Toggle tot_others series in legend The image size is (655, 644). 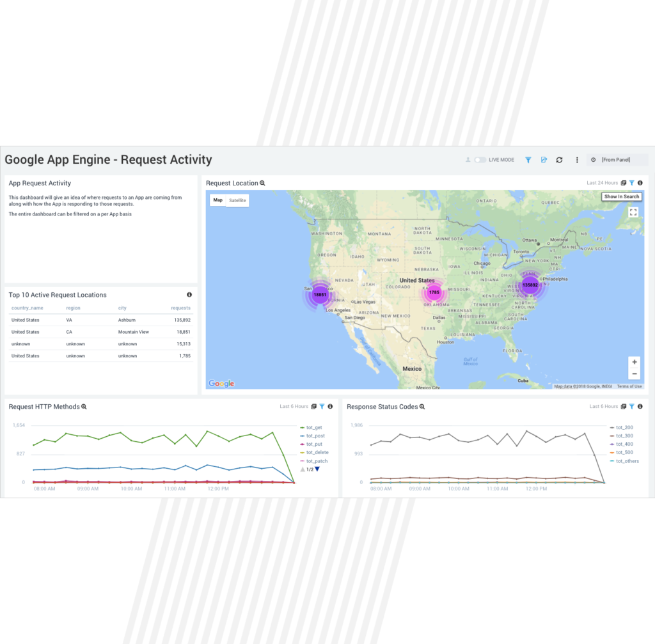click(x=624, y=461)
